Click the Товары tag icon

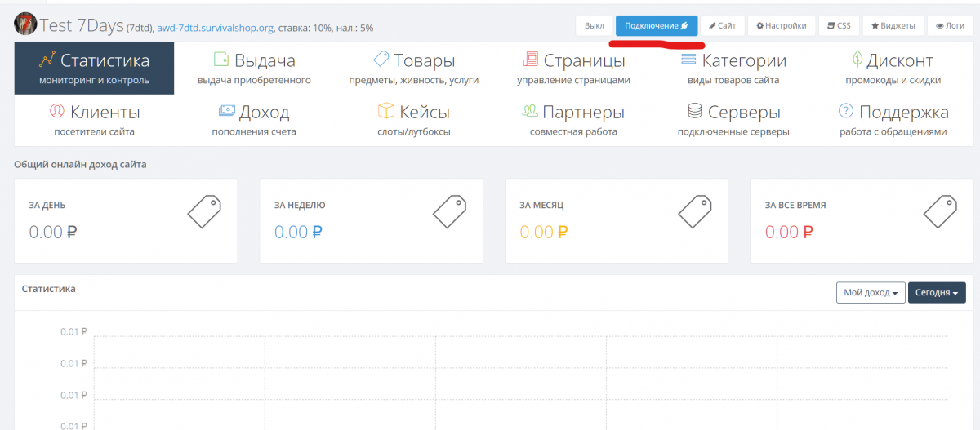click(381, 60)
